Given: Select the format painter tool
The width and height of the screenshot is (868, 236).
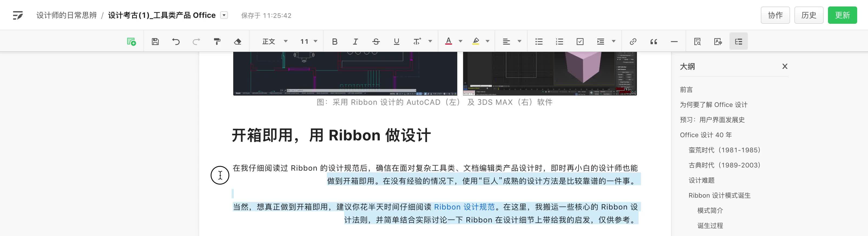Looking at the screenshot, I should click(217, 41).
